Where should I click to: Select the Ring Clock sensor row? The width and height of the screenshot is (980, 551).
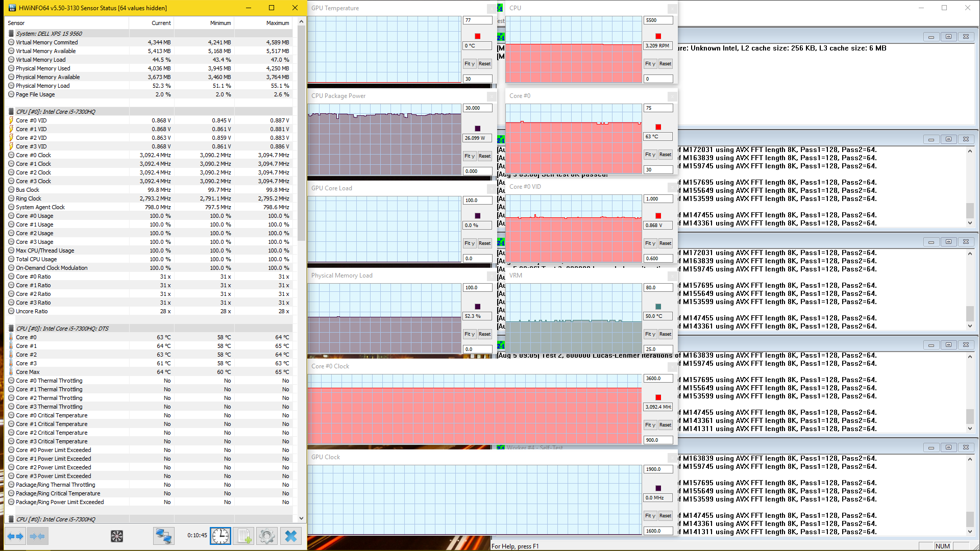tap(149, 198)
